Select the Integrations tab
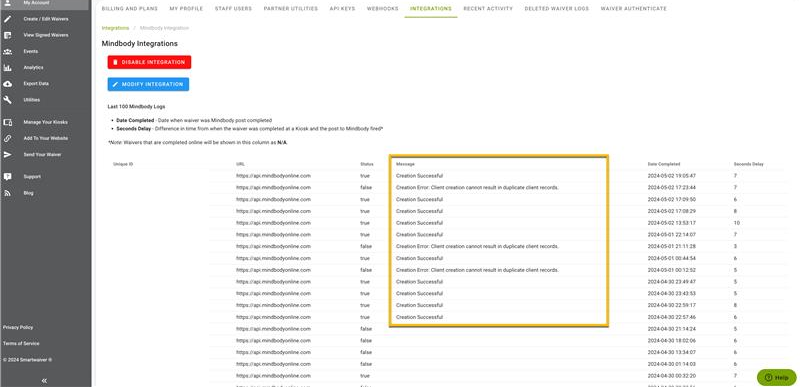 [x=431, y=9]
